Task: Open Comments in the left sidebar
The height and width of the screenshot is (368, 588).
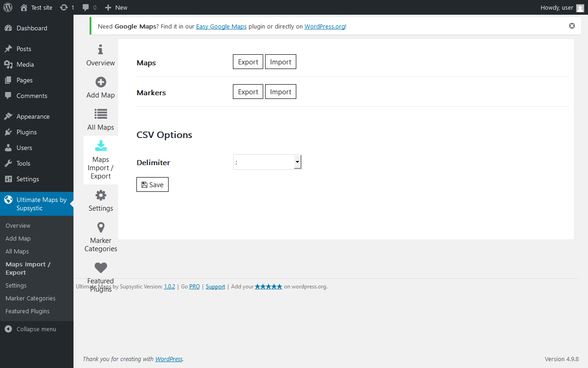Action: coord(37,96)
